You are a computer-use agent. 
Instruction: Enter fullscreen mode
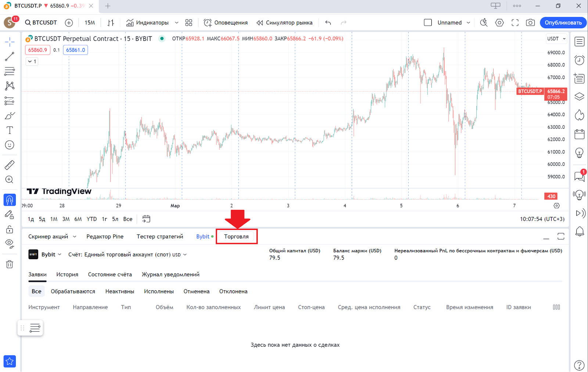[515, 23]
